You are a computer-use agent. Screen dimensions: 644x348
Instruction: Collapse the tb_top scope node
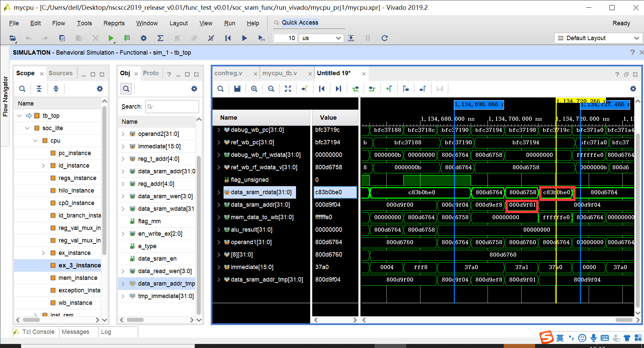19,116
